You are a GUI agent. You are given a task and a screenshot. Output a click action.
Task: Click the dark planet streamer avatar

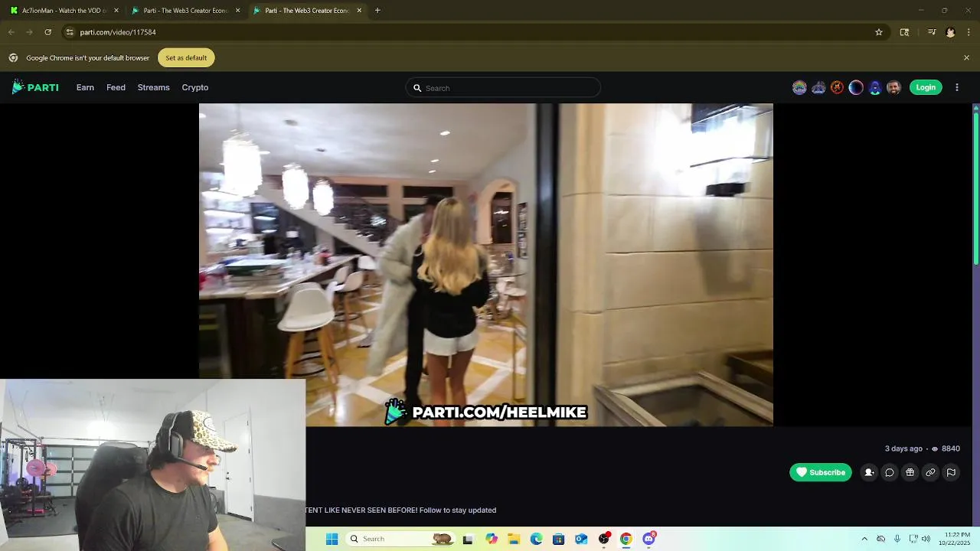(856, 87)
